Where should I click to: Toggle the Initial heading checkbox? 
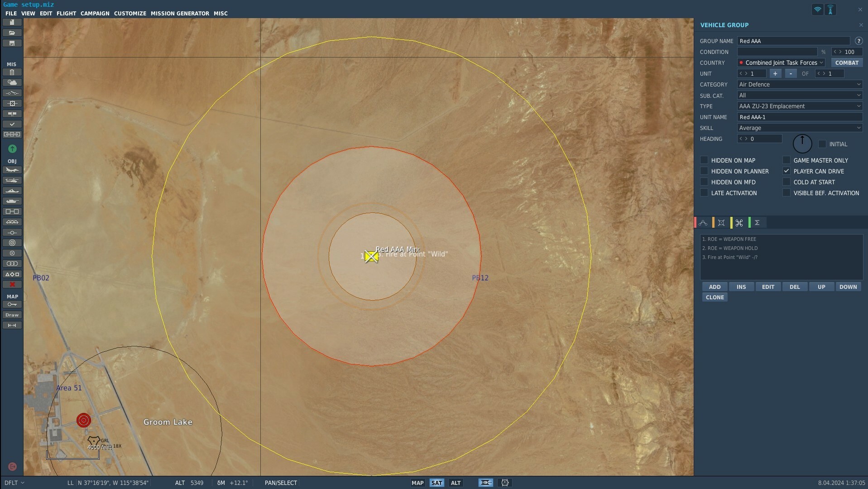point(822,144)
